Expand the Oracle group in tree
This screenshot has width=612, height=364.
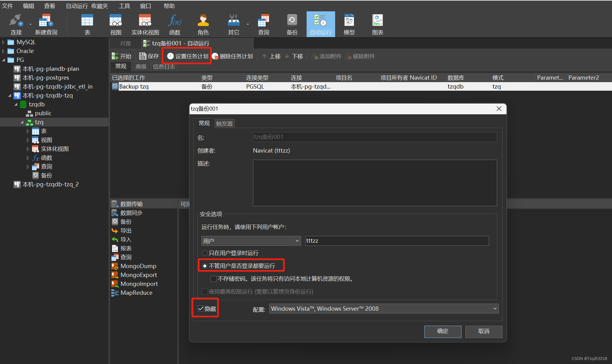[x=3, y=51]
